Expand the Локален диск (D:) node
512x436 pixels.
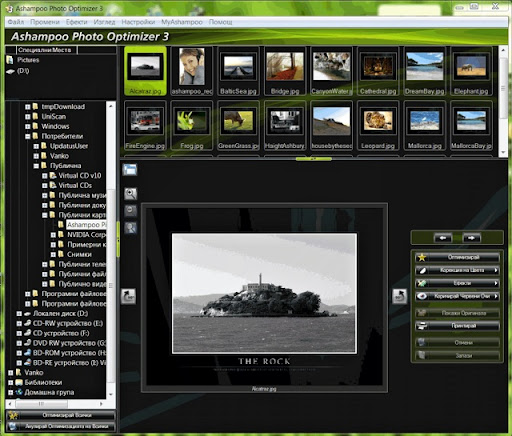19,314
